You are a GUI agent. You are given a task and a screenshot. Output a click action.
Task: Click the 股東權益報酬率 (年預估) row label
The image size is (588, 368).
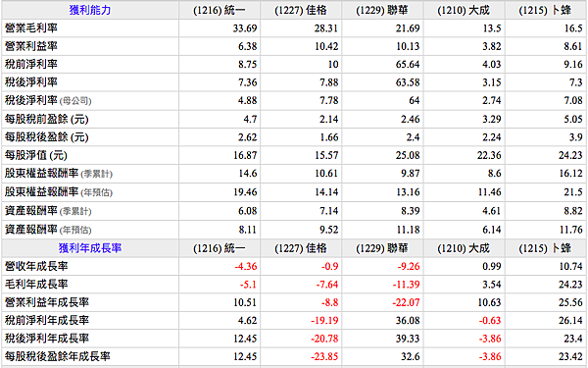59,192
